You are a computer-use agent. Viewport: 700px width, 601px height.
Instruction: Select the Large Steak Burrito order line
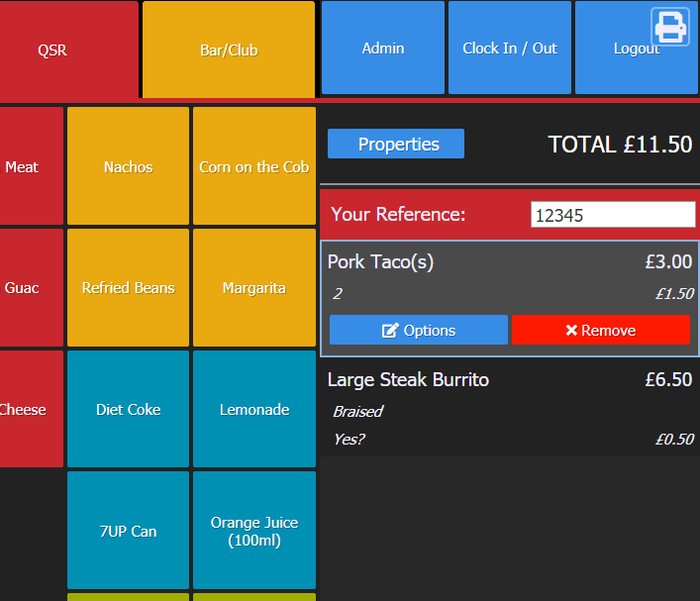(x=510, y=408)
